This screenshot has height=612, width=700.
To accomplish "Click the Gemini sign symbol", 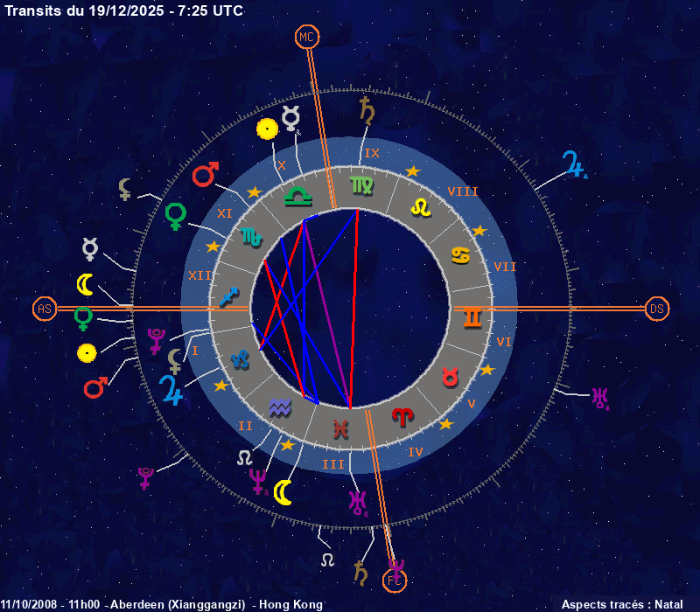I will click(472, 316).
